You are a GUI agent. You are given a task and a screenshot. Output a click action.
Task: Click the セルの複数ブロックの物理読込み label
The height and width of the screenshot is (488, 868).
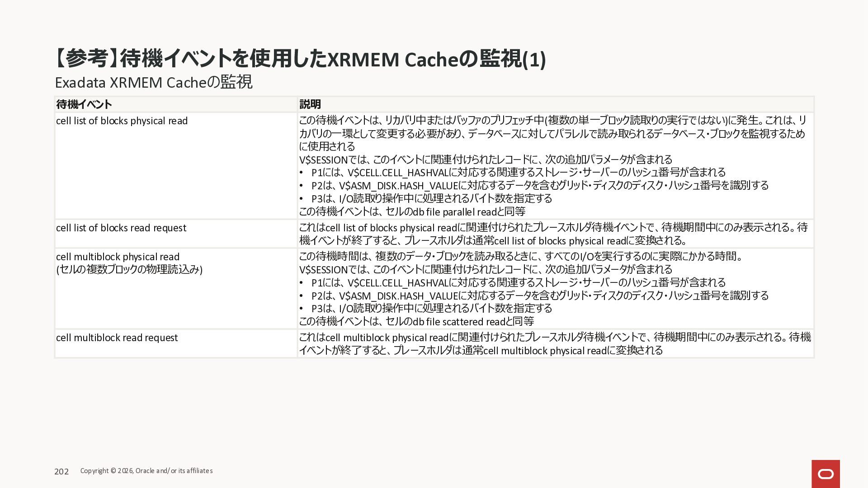pos(129,269)
